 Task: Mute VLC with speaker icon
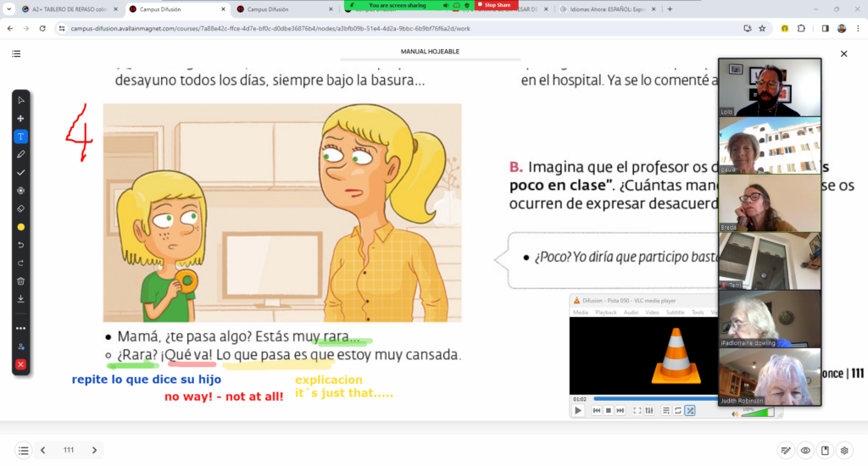click(x=735, y=413)
